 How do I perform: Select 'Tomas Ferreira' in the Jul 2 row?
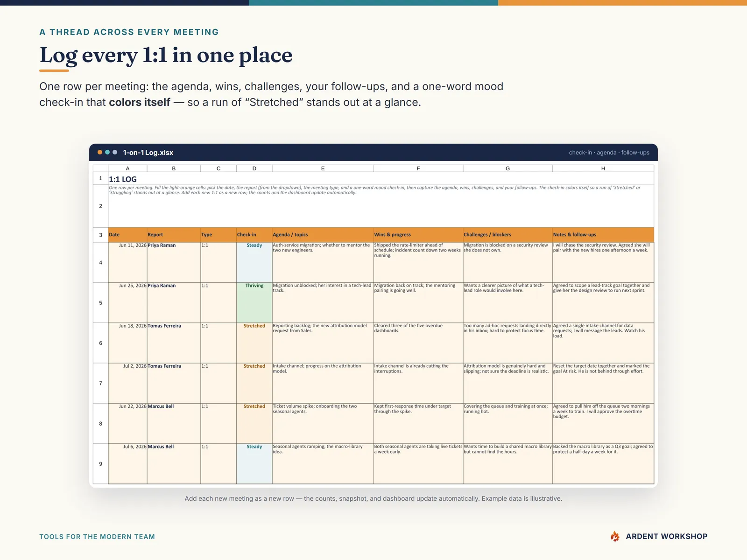click(174, 383)
